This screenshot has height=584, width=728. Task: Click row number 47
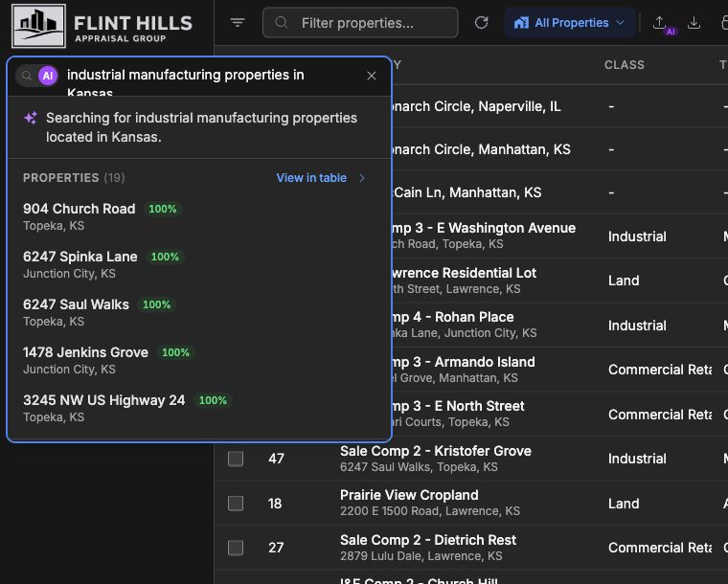point(276,459)
